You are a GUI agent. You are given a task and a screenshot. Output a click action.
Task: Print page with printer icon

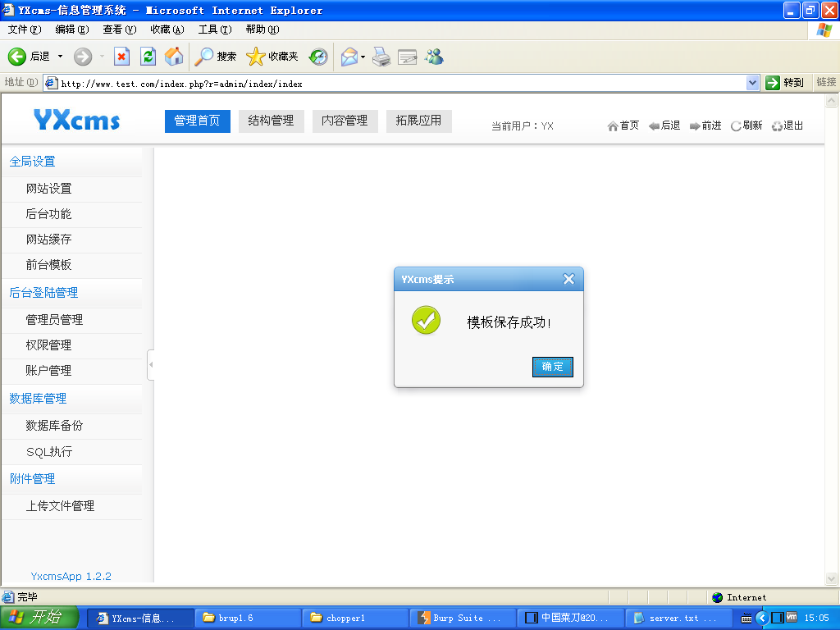381,57
